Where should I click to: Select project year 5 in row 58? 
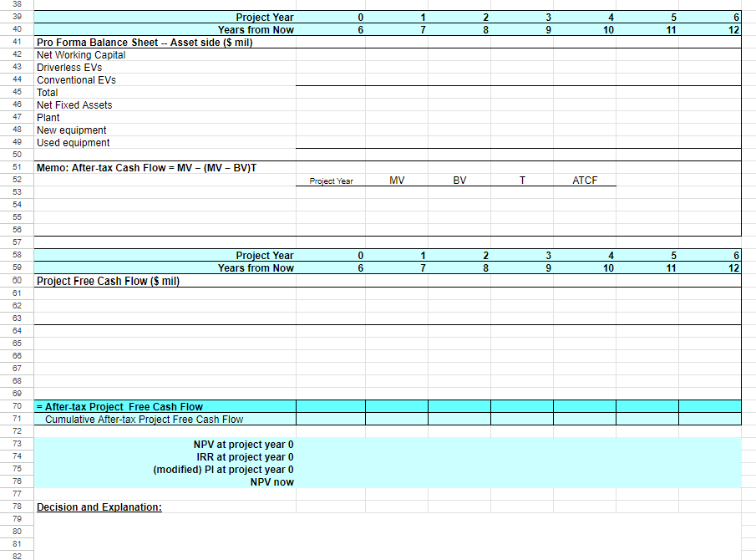pos(673,256)
